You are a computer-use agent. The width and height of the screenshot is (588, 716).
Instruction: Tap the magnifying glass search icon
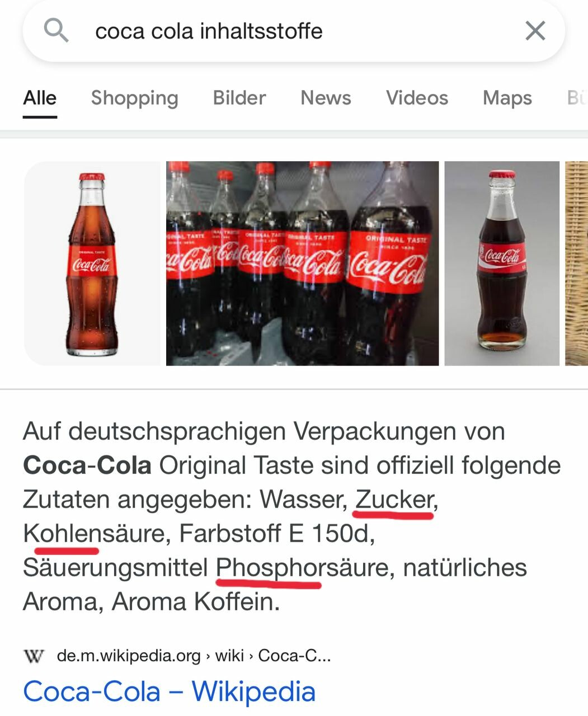point(56,30)
